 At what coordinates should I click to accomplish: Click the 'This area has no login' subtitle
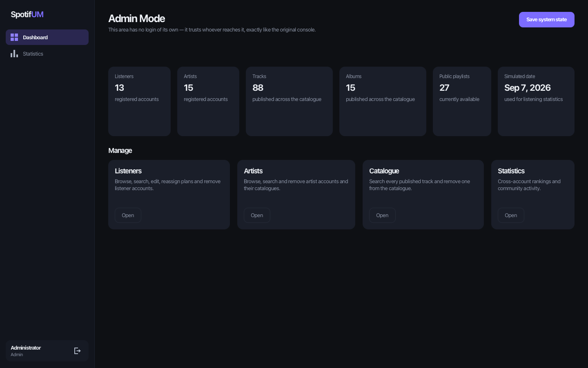[x=212, y=30]
